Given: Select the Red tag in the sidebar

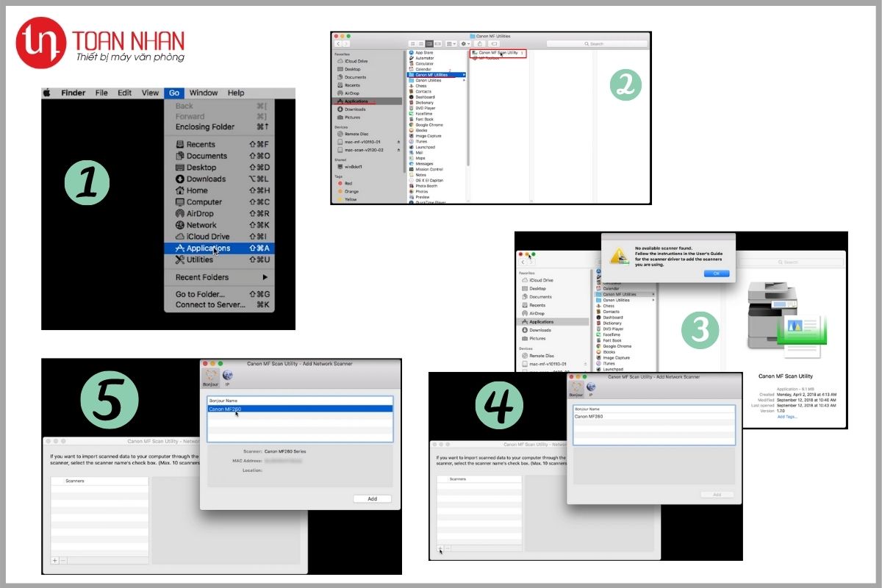Looking at the screenshot, I should [x=343, y=183].
